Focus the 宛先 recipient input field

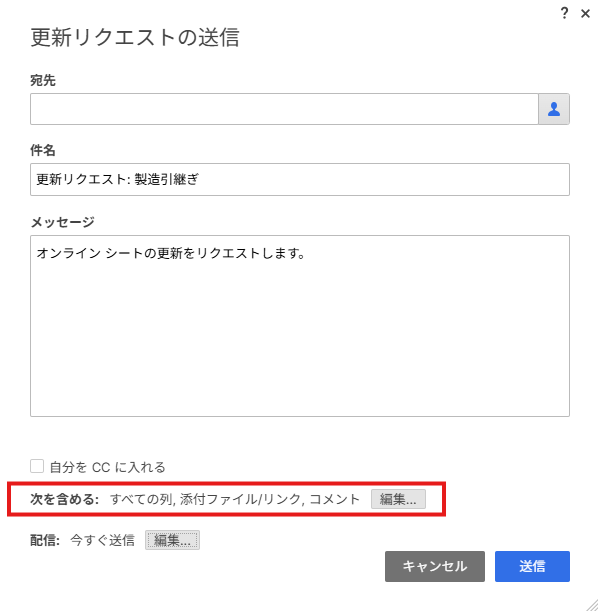[x=284, y=109]
